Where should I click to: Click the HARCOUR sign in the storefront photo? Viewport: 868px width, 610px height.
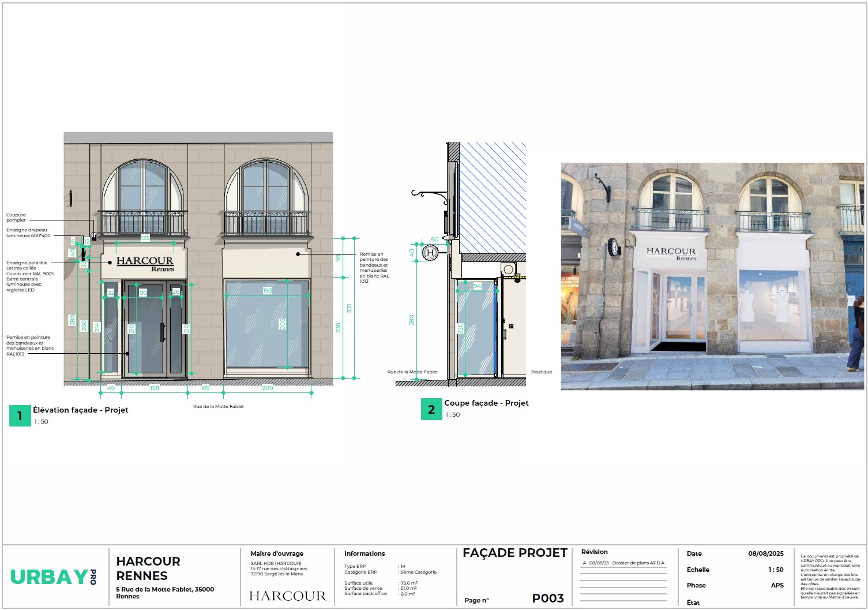coord(671,252)
